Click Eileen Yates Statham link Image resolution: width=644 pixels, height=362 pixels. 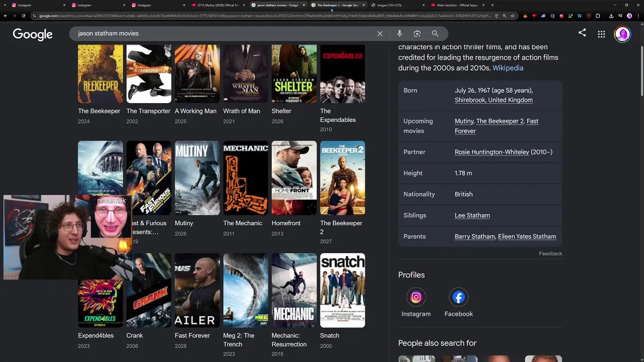[527, 236]
